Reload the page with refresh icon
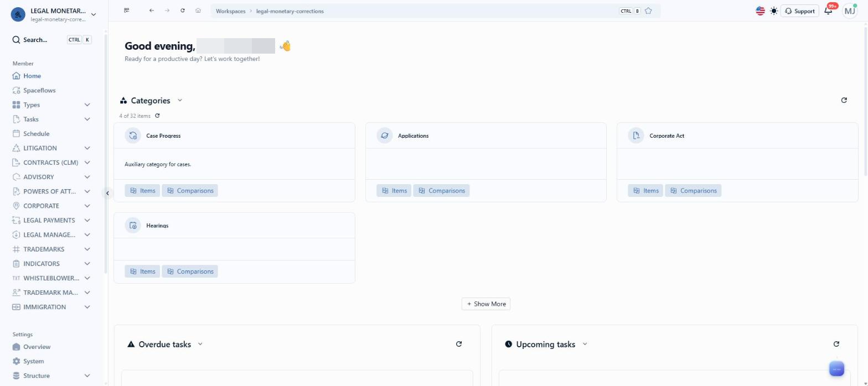Image resolution: width=868 pixels, height=386 pixels. pos(182,11)
